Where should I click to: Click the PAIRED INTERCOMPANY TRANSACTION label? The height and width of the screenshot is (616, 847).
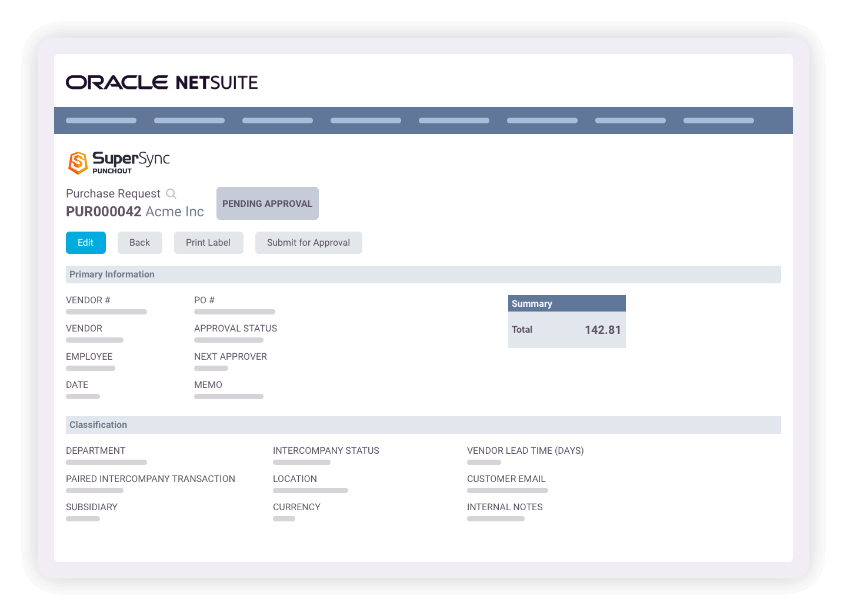[151, 479]
